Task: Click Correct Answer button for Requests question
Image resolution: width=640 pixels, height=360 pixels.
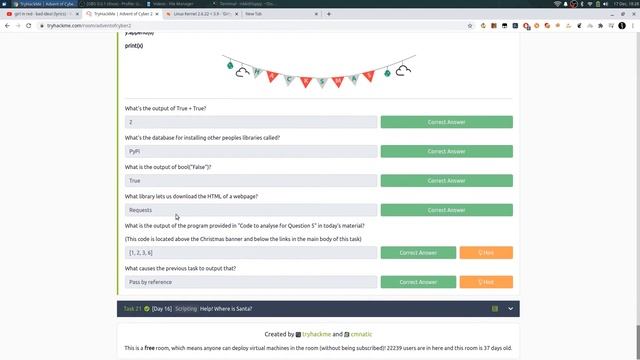Action: (x=447, y=210)
